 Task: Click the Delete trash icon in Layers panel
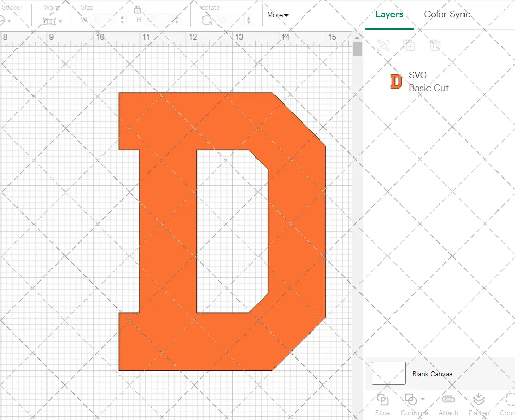click(x=435, y=45)
